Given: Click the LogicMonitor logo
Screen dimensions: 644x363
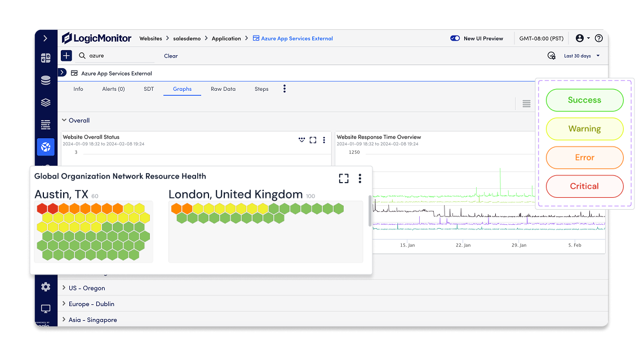Looking at the screenshot, I should (96, 38).
